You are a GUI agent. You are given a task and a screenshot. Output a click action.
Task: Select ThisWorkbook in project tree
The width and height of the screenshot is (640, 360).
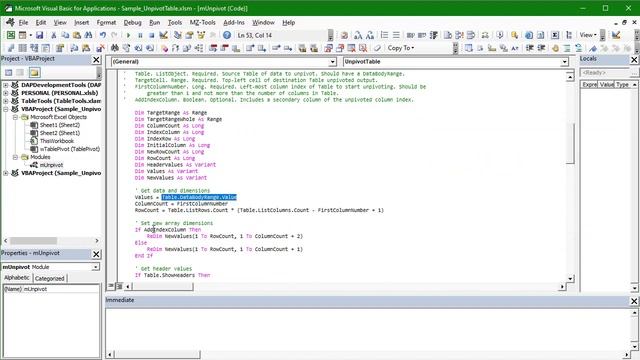pyautogui.click(x=57, y=141)
